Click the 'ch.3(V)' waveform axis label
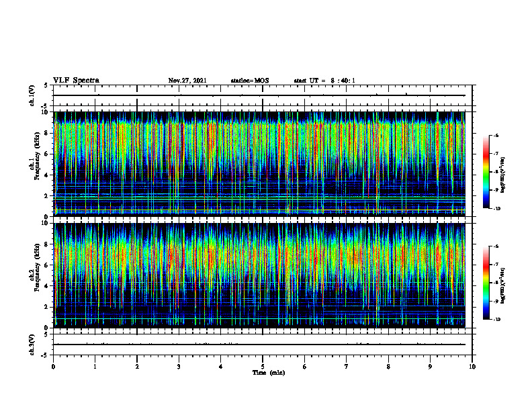 click(x=32, y=345)
